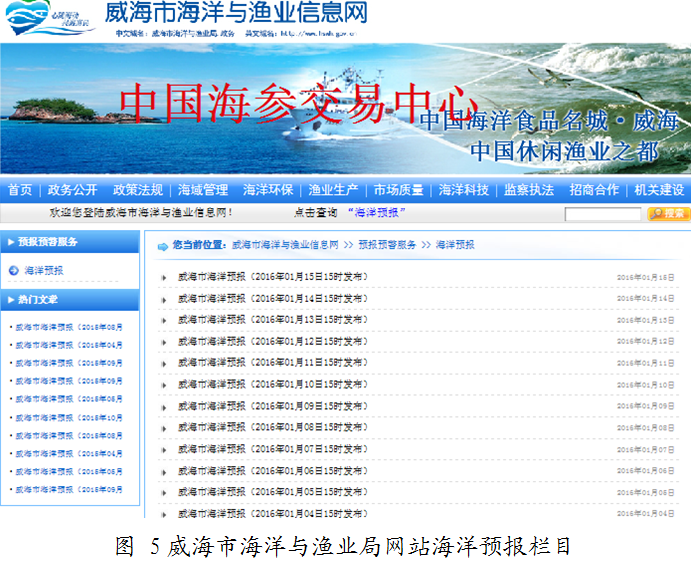Open the forecast published 2016年01月08日15时

point(273,428)
